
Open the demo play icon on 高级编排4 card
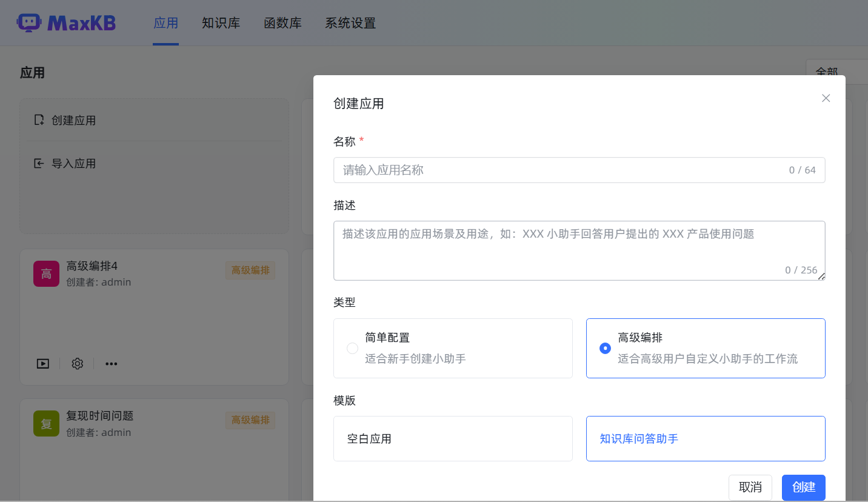(42, 363)
